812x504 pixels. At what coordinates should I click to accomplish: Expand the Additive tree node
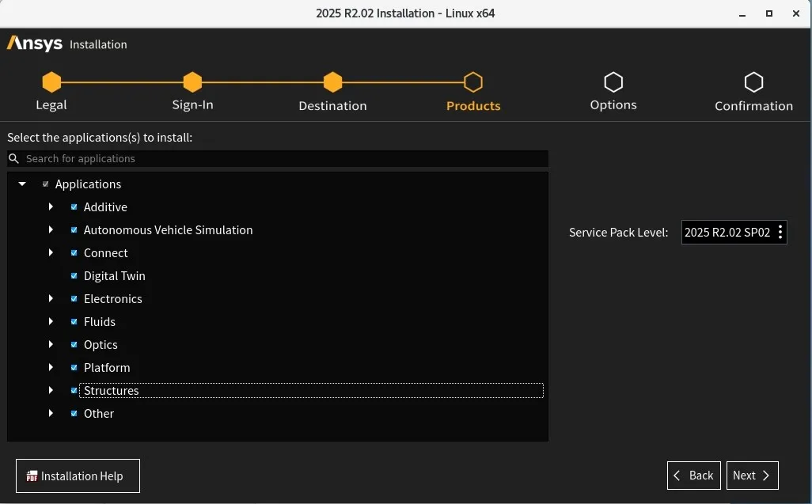[51, 207]
